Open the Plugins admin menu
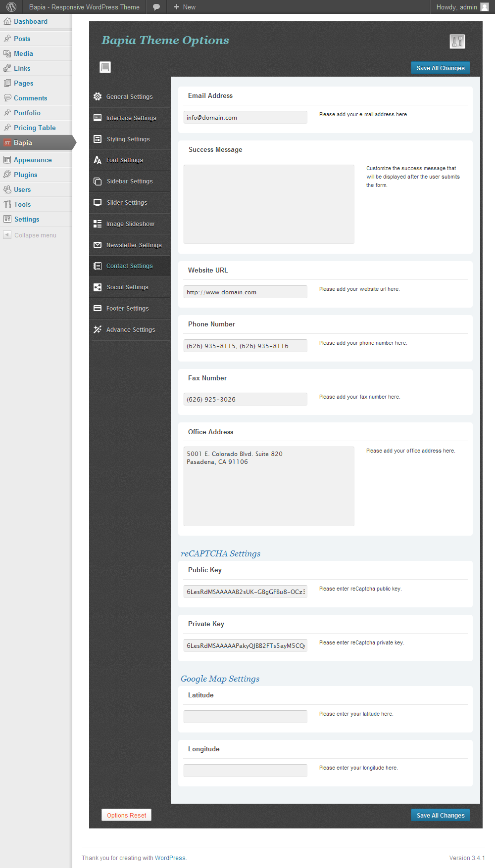 pos(25,175)
